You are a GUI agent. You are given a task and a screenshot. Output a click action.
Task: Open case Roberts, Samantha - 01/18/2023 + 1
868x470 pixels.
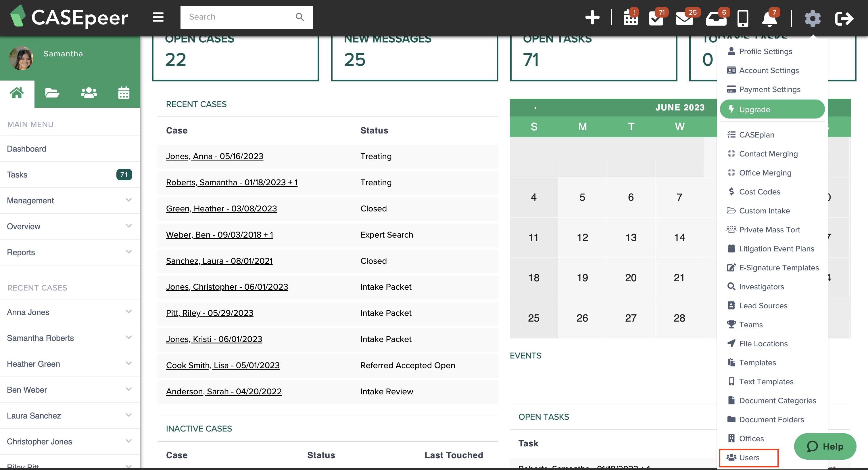pyautogui.click(x=232, y=182)
